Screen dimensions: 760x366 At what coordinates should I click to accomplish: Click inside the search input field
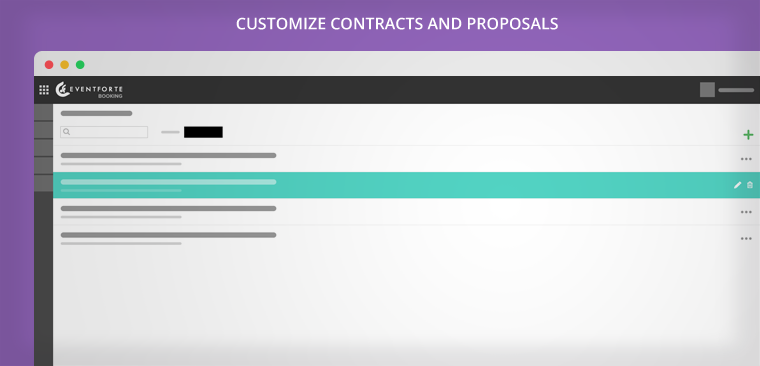coord(104,132)
